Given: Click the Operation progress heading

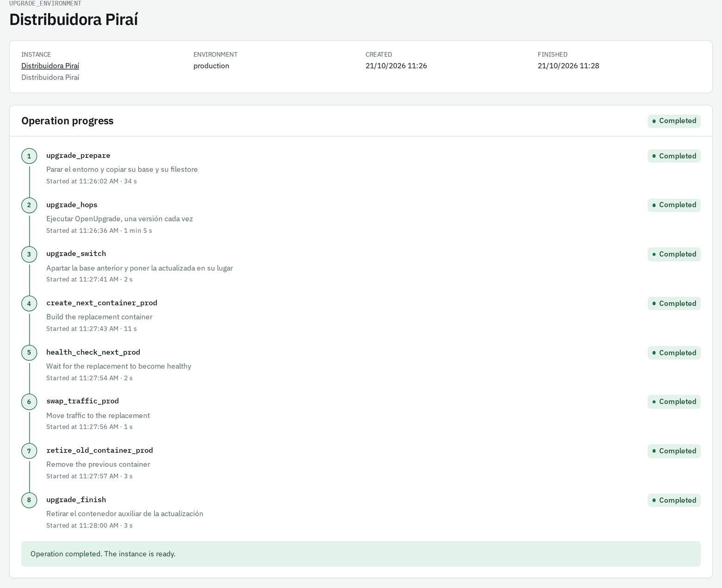Looking at the screenshot, I should click(x=68, y=121).
